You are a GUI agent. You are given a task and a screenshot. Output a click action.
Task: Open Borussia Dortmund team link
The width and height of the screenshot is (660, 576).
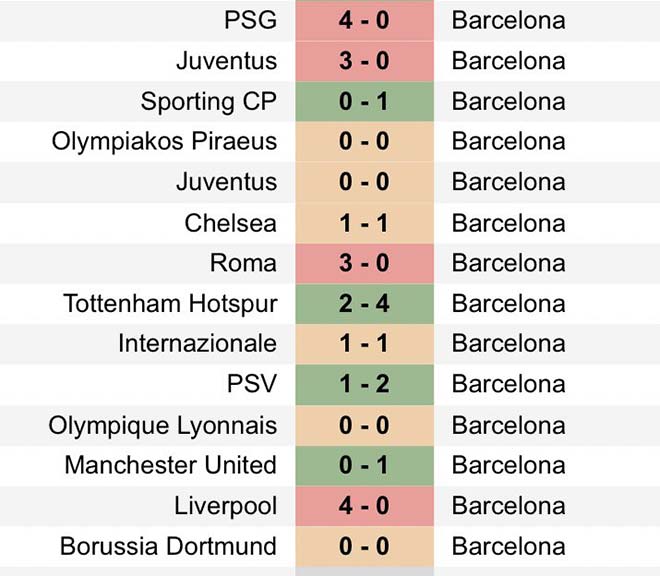[x=168, y=546]
